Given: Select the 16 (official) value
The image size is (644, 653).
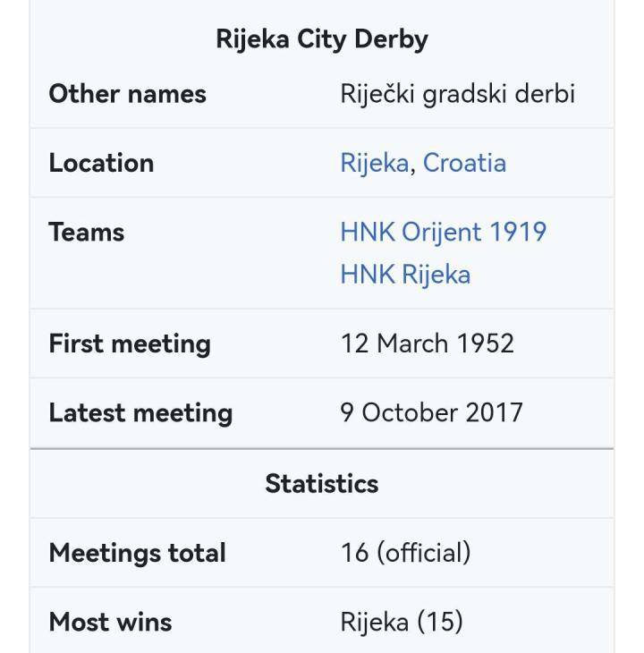Looking at the screenshot, I should [405, 553].
